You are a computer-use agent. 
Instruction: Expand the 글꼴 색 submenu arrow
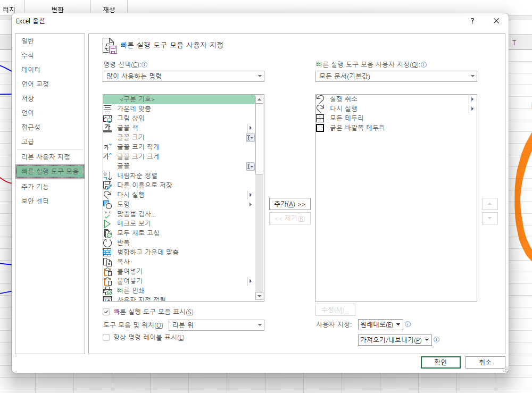[x=251, y=128]
